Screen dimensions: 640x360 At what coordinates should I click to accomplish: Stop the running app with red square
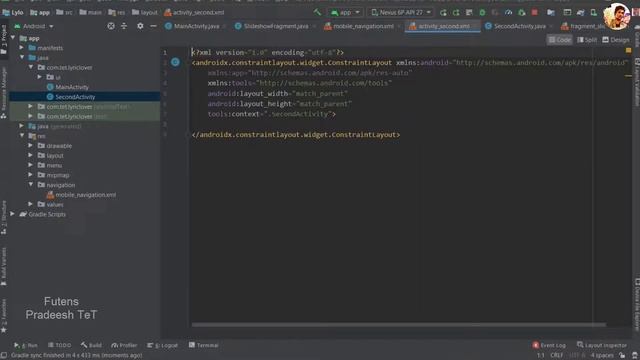click(x=534, y=13)
